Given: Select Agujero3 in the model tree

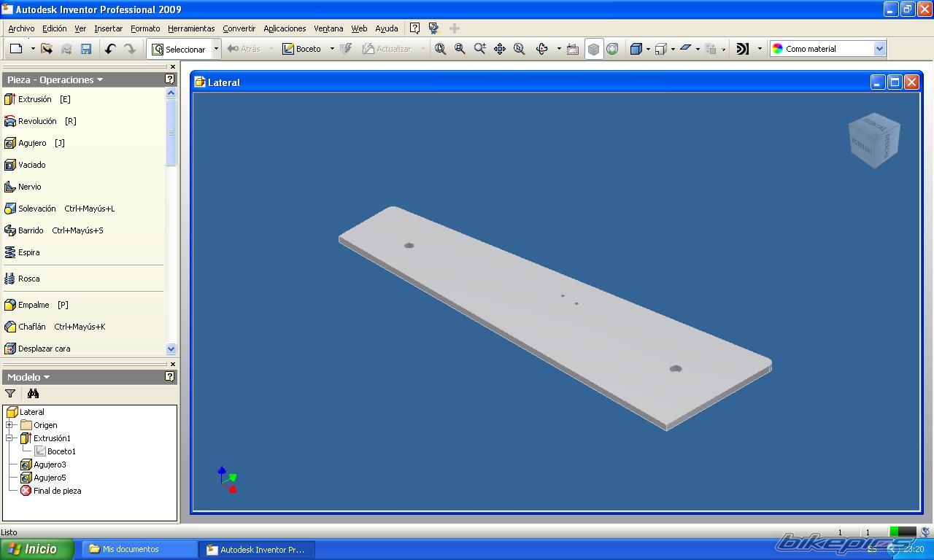Looking at the screenshot, I should (43, 464).
